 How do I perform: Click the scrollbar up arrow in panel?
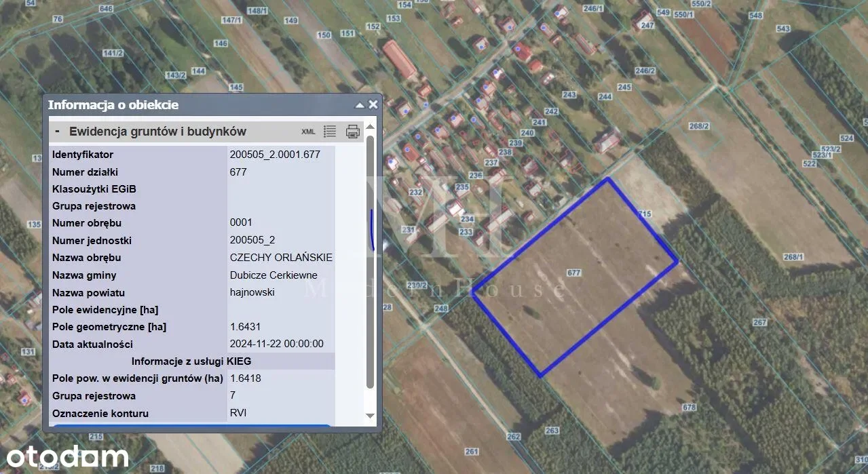pos(370,127)
